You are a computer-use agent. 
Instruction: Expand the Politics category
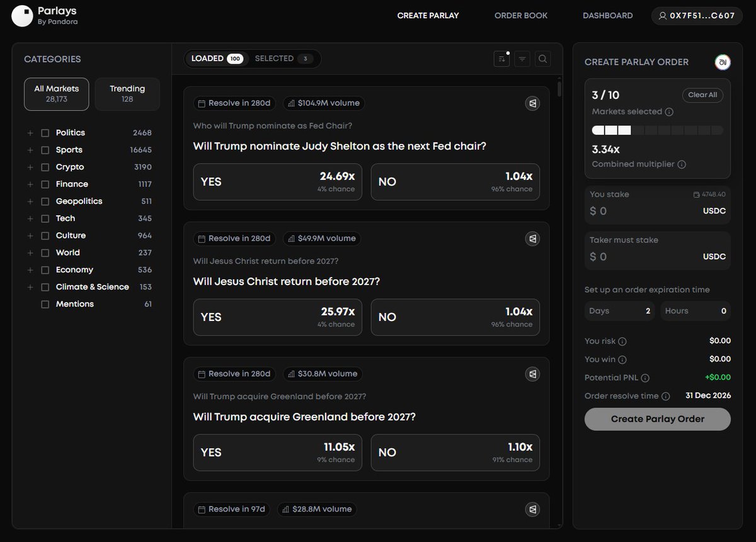click(x=30, y=133)
